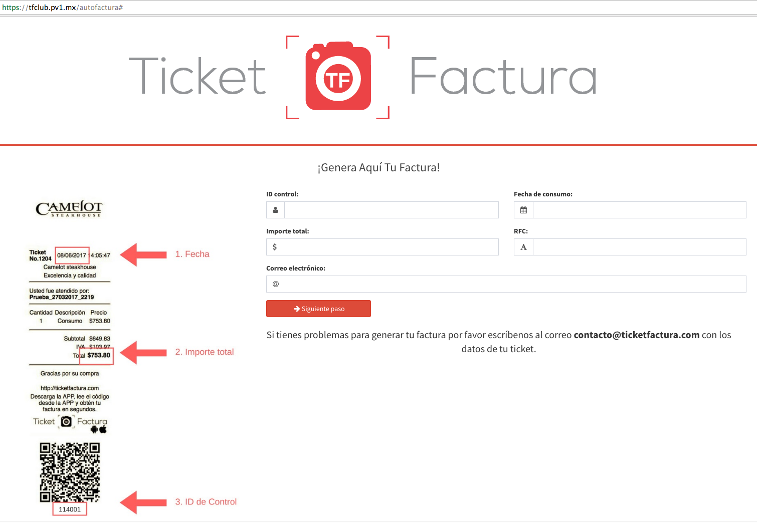
Task: Open the Fecha de consumo date field
Action: tap(640, 210)
